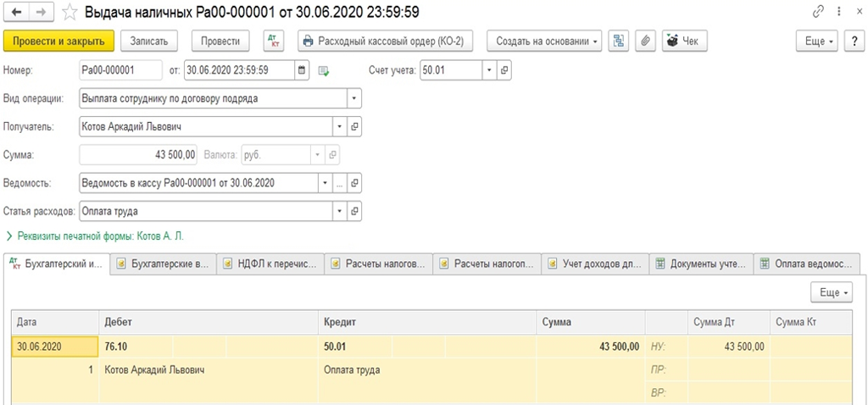Open the Счет учета 50.01 account form icon
This screenshot has width=868, height=405.
pyautogui.click(x=504, y=70)
